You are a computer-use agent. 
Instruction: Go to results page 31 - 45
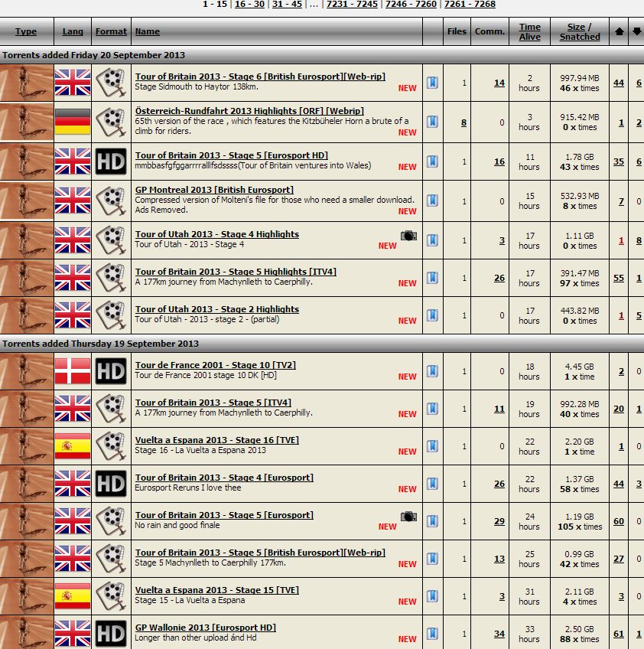coord(287,4)
